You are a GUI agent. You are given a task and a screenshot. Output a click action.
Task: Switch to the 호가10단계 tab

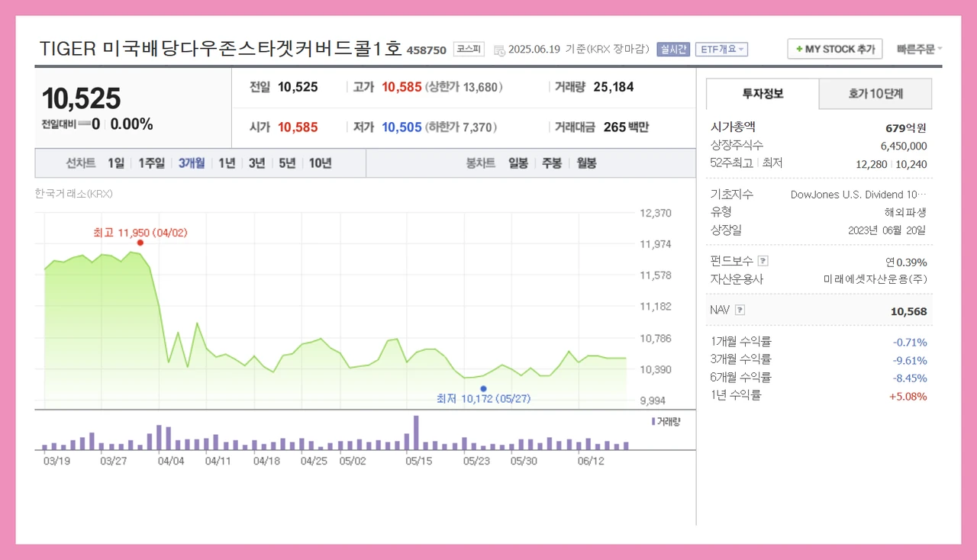point(875,94)
